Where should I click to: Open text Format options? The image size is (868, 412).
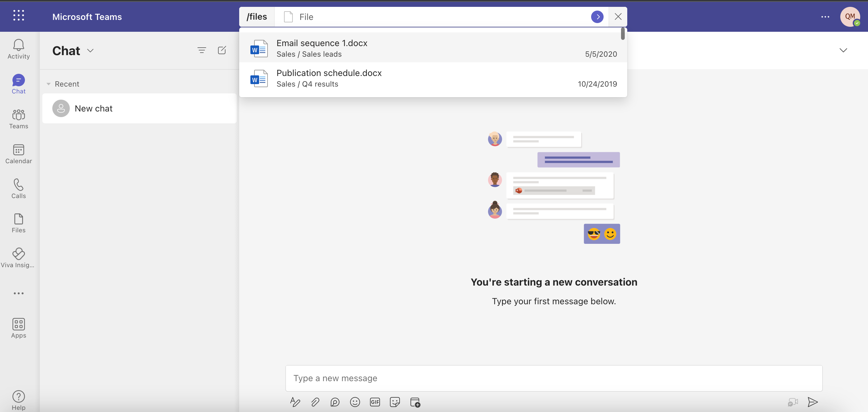[x=295, y=402]
